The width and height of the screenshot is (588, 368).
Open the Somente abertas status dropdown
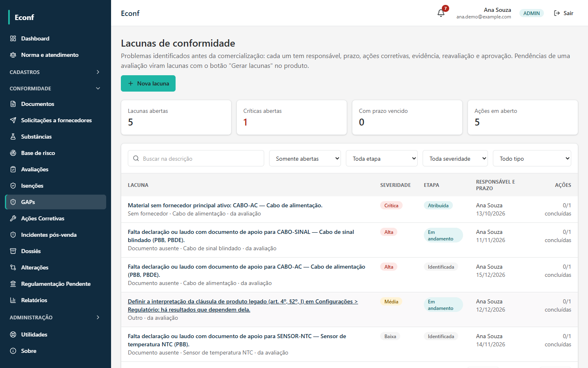point(305,158)
